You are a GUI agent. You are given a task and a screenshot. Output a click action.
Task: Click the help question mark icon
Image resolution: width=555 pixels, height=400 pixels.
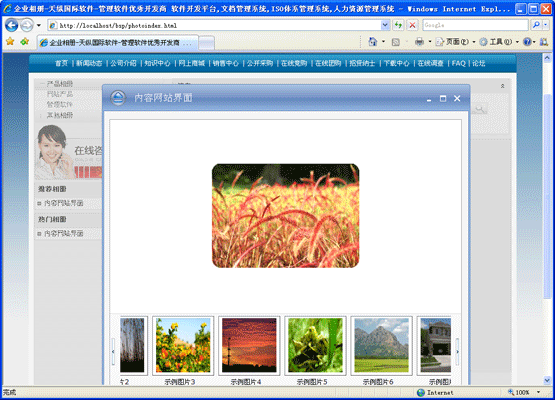click(527, 42)
